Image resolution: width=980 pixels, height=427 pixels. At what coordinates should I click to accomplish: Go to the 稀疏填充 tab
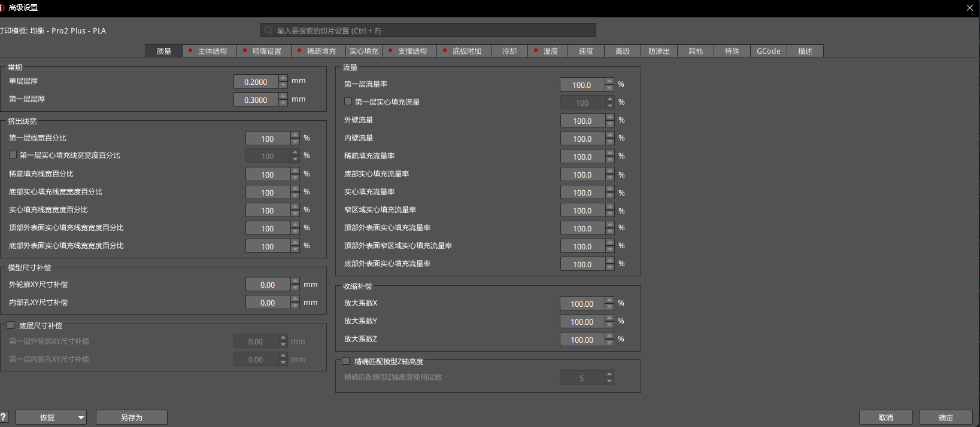click(x=318, y=51)
